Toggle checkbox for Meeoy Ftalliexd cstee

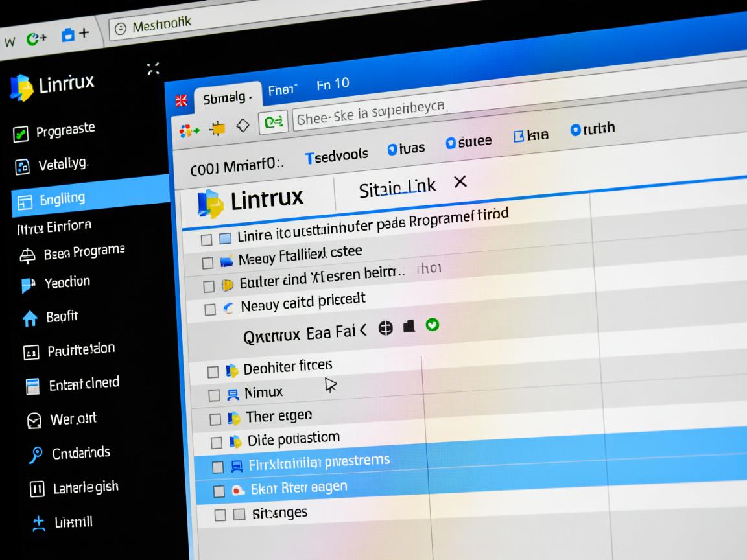point(207,262)
